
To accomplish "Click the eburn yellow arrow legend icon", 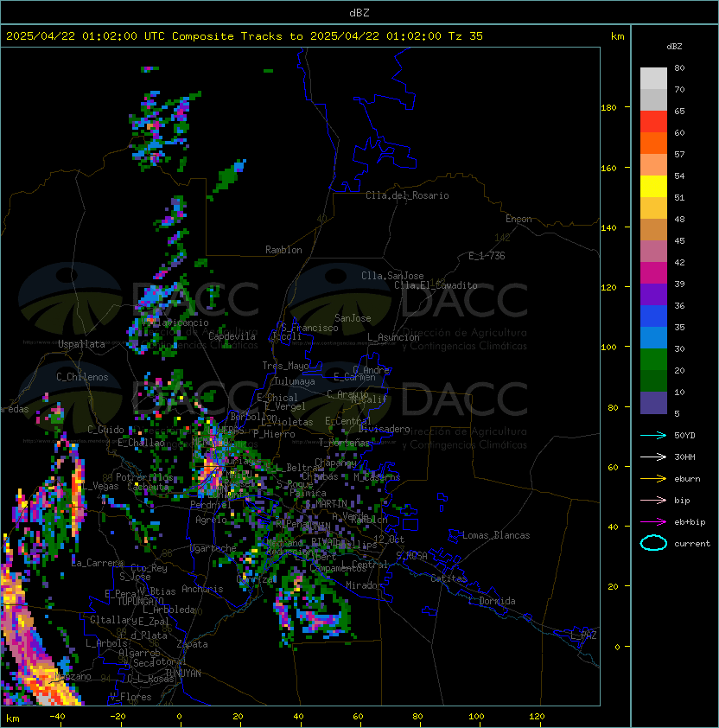I will 653,478.
